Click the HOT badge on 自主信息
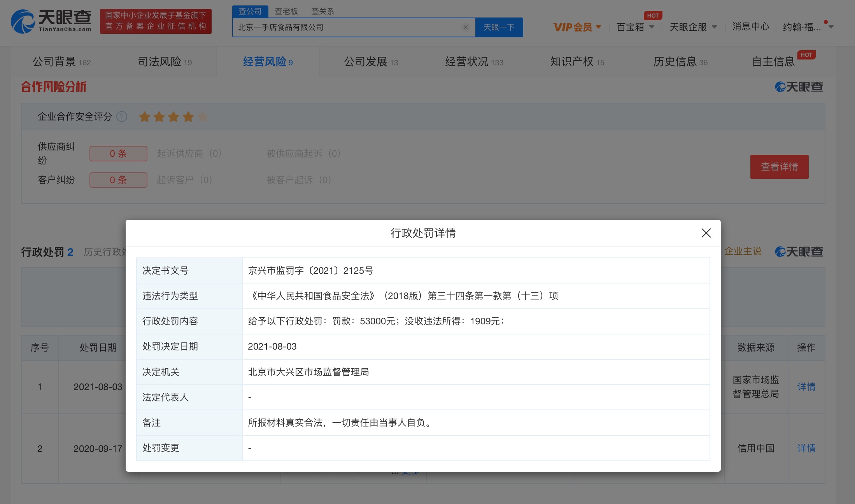 (806, 55)
